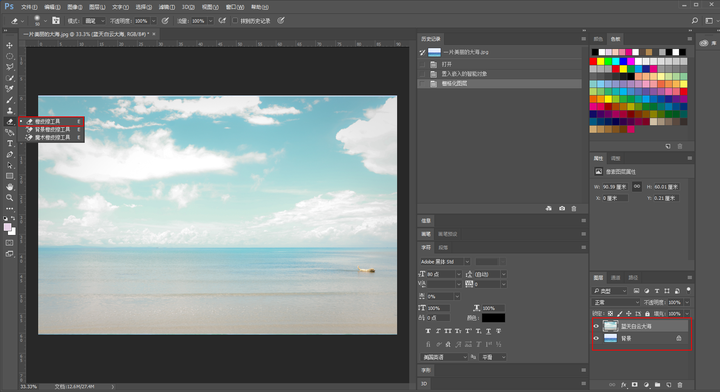Screen dimensions: 720x392
Task: Open the eraser mode dropdown 画笔
Action: click(x=94, y=21)
